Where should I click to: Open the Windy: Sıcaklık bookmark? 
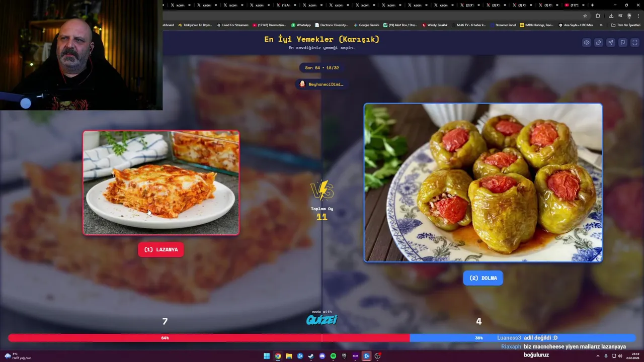tap(435, 25)
